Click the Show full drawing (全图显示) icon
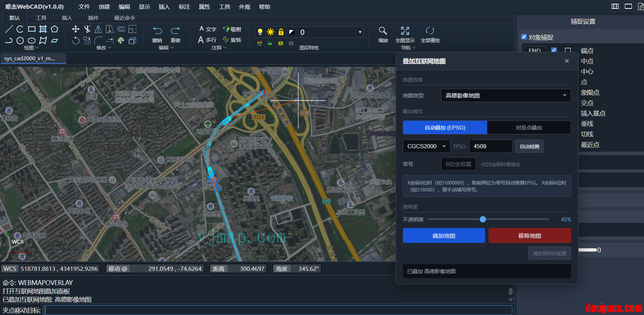Screen dimensions: 644x315 (405, 31)
